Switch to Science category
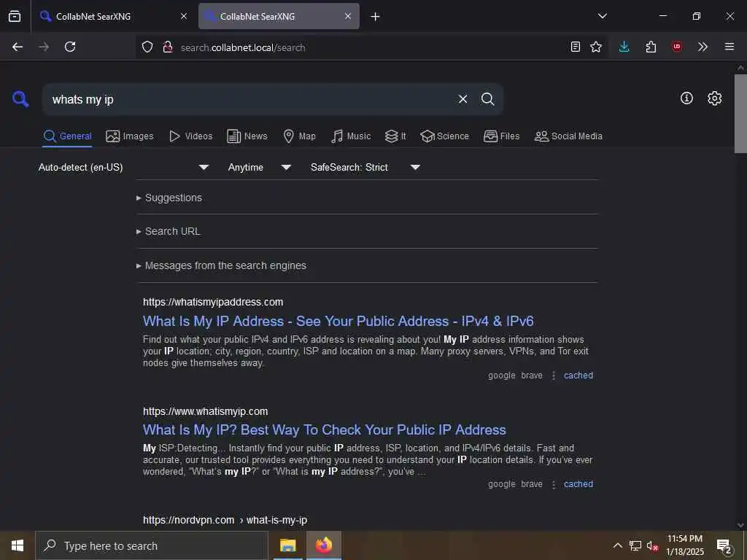Screen dimensions: 747x560 point(444,136)
